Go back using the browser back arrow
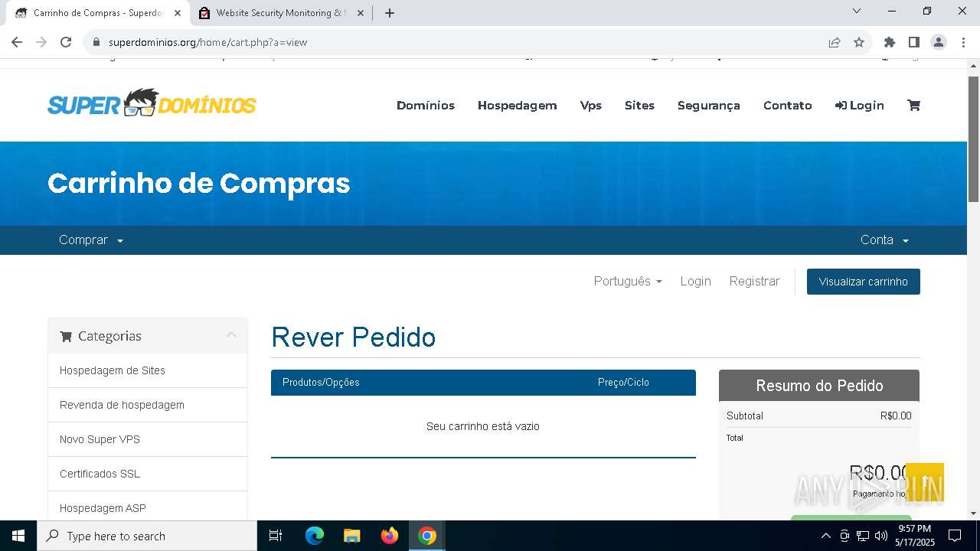 pyautogui.click(x=17, y=42)
